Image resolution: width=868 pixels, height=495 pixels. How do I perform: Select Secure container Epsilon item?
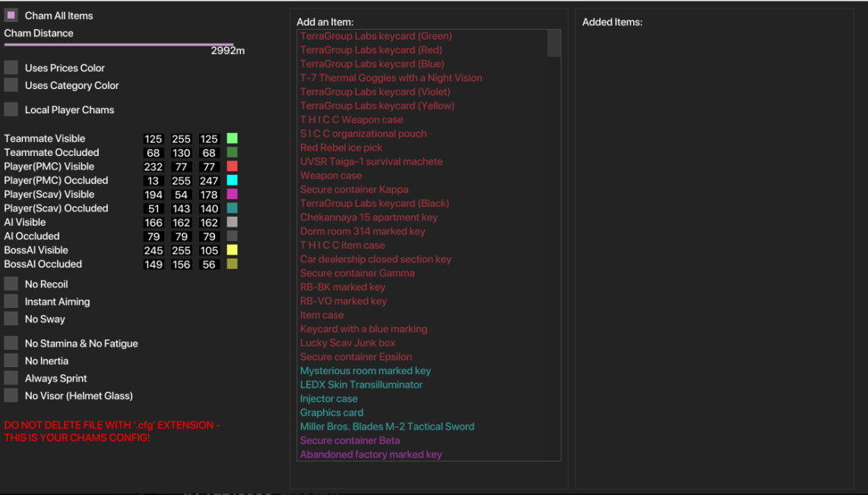tap(356, 357)
